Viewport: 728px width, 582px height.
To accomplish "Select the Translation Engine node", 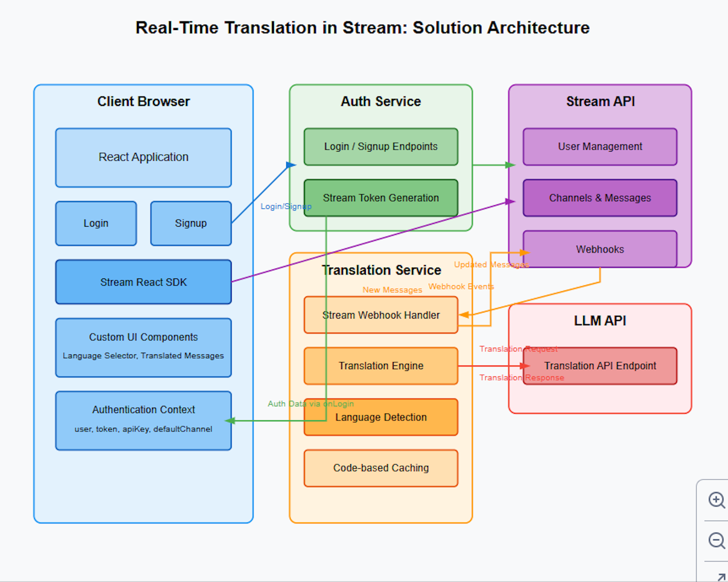I will coord(381,365).
